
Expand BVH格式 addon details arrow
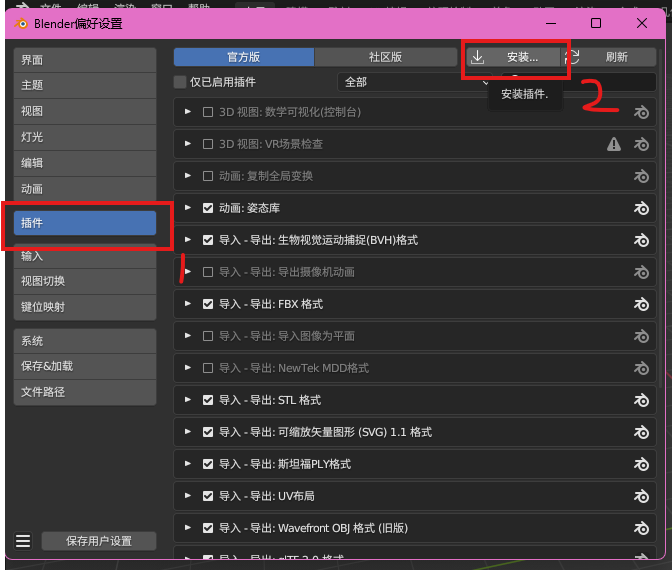point(188,240)
